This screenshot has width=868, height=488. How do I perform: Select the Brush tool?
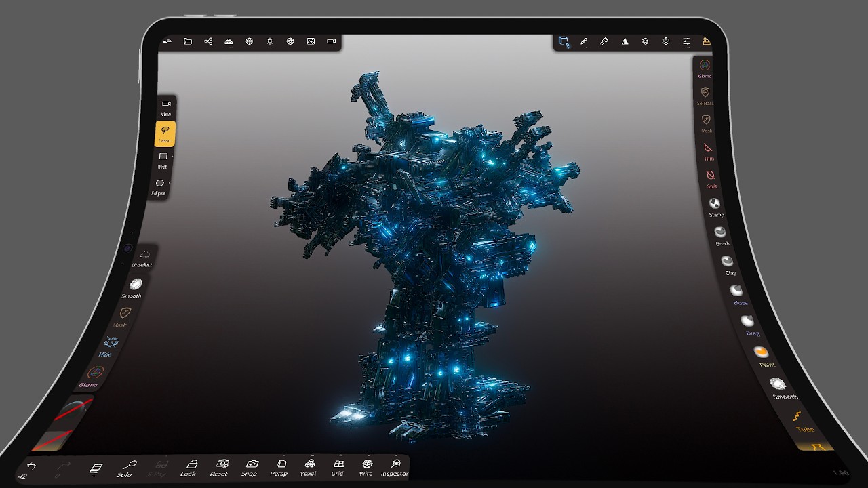point(722,236)
